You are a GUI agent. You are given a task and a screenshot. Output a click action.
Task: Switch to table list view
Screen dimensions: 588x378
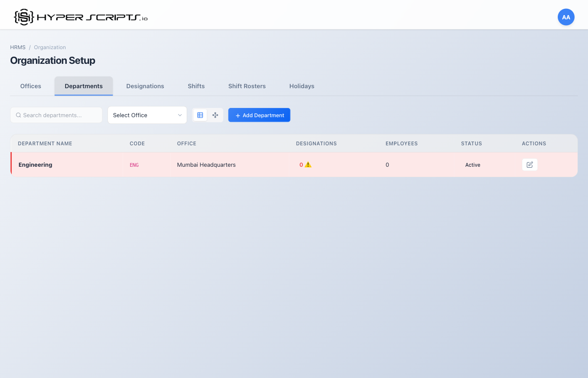click(x=200, y=115)
